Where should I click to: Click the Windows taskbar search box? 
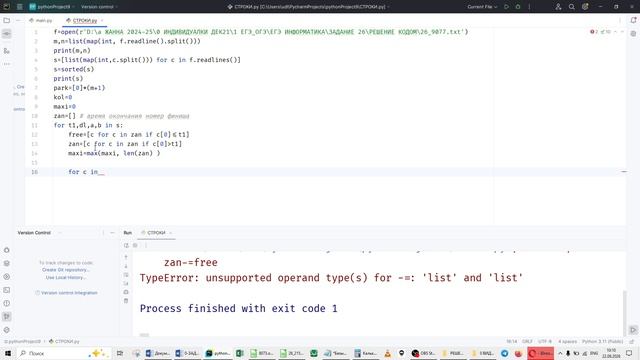[x=63, y=353]
